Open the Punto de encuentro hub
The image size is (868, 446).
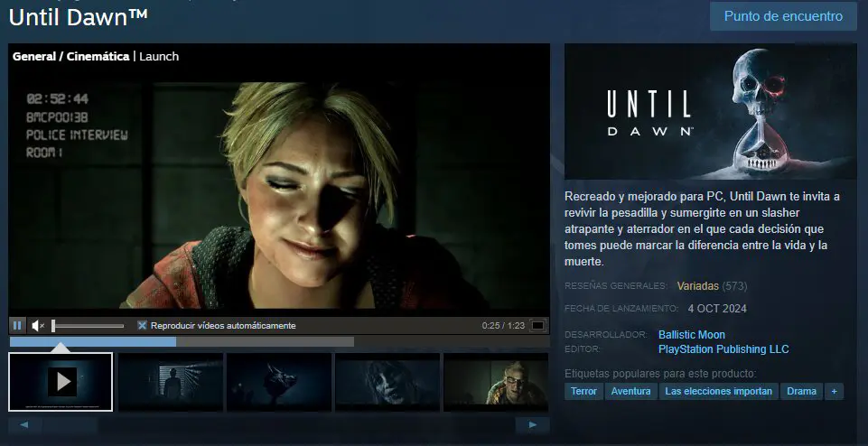(x=783, y=16)
